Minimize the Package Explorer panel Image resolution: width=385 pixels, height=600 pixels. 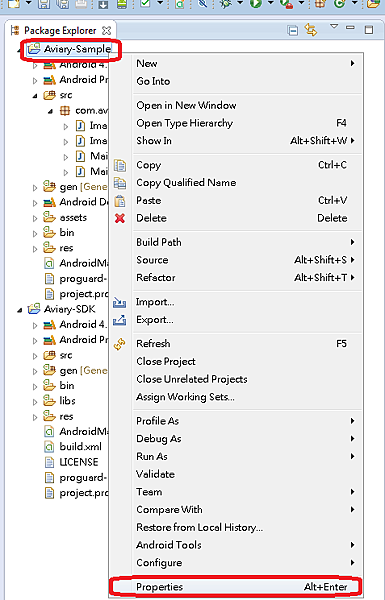(x=350, y=28)
